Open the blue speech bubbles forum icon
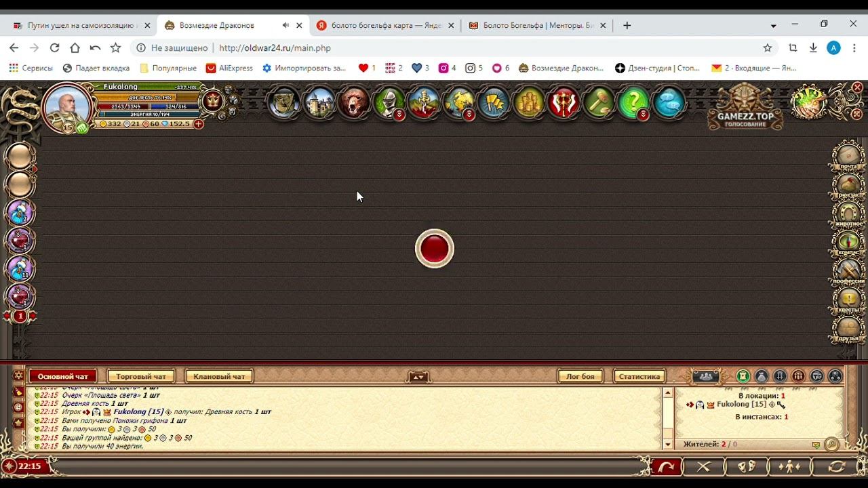 [x=669, y=103]
